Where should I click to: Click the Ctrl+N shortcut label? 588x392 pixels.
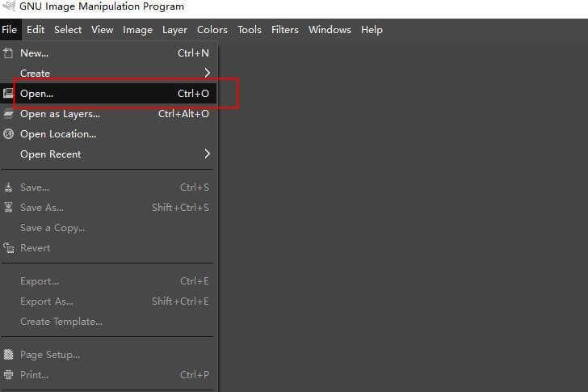[x=193, y=53]
